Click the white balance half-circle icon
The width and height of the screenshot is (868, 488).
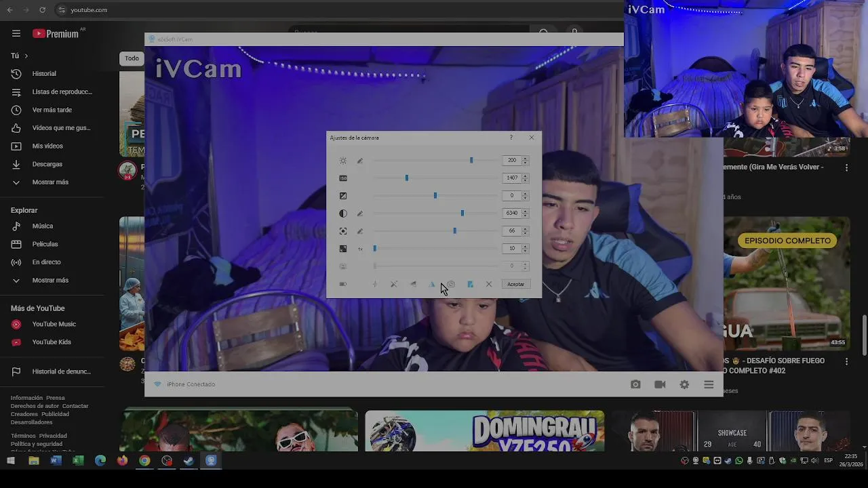[343, 213]
